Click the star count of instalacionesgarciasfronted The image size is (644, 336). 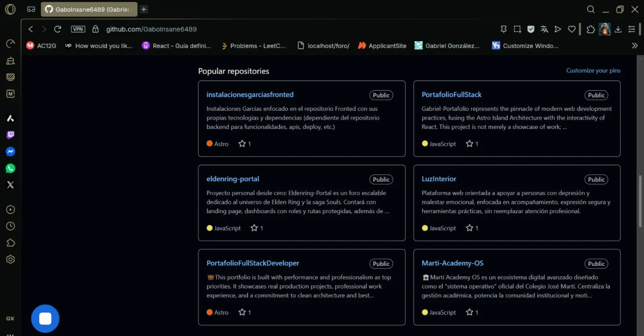point(245,144)
